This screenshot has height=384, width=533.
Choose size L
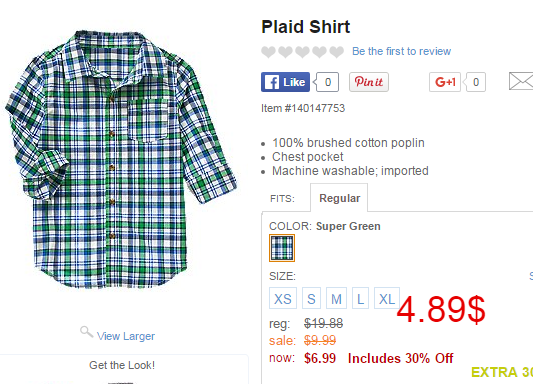coord(360,298)
